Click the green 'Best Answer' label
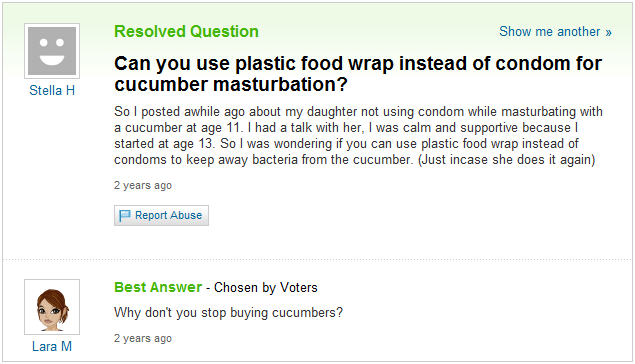The image size is (635, 364). tap(158, 287)
